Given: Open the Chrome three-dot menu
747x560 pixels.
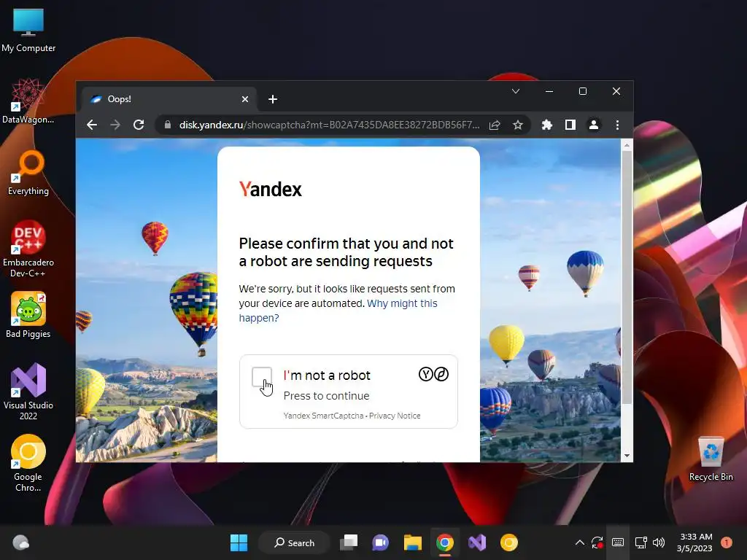Looking at the screenshot, I should point(617,125).
